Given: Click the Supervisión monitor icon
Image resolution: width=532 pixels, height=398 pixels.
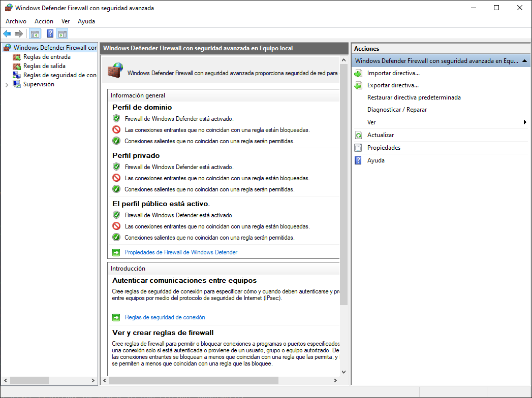Looking at the screenshot, I should pyautogui.click(x=17, y=84).
